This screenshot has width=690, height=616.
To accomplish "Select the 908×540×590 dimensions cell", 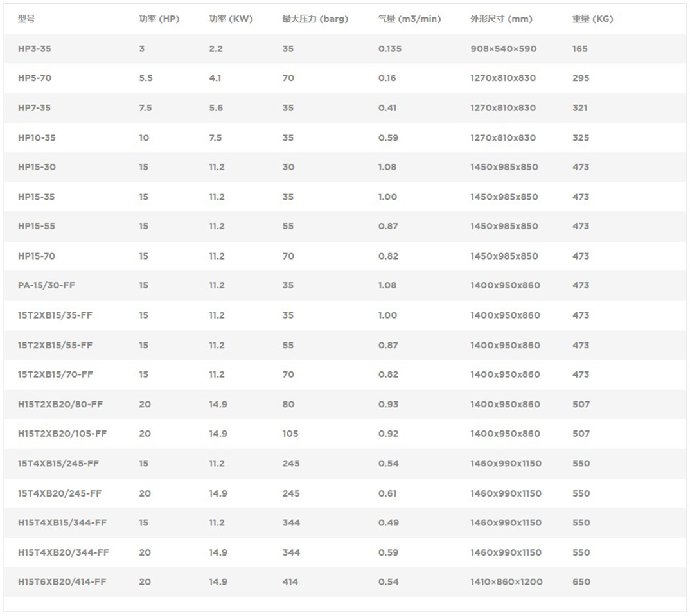I will tap(503, 49).
